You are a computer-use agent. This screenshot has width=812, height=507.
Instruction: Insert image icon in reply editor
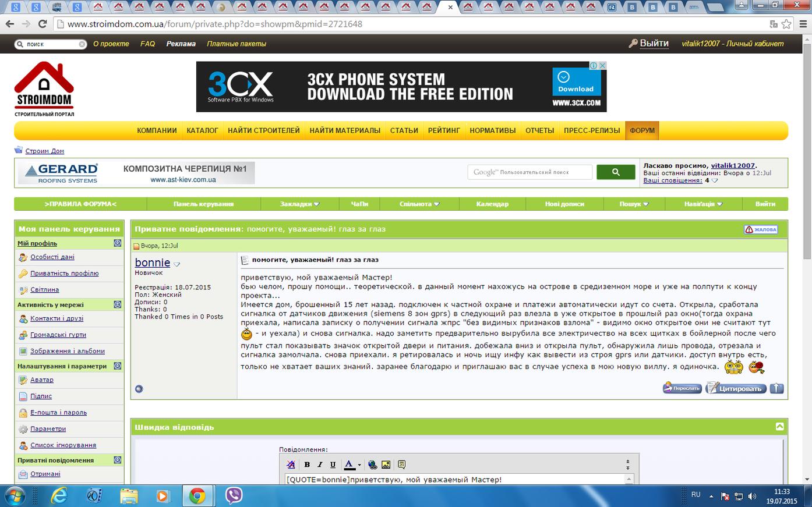click(x=386, y=465)
